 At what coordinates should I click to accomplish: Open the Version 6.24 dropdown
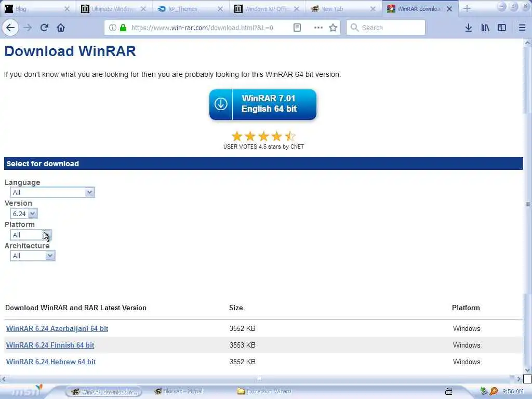(23, 214)
